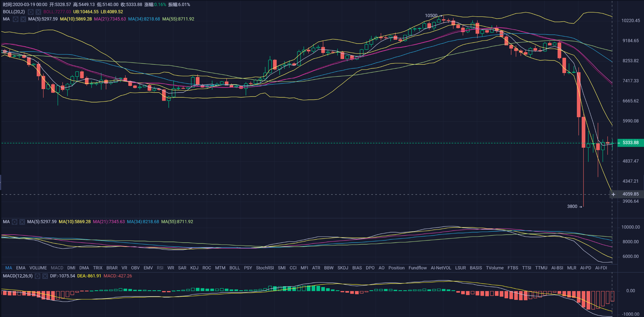Click the 10220.45 price axis label
The width and height of the screenshot is (644, 317).
(631, 21)
